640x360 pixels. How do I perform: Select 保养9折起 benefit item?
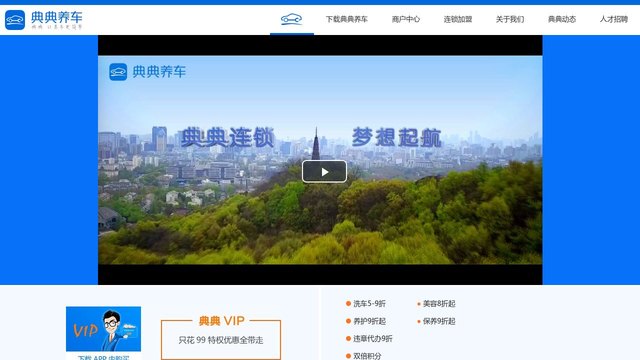(x=436, y=321)
